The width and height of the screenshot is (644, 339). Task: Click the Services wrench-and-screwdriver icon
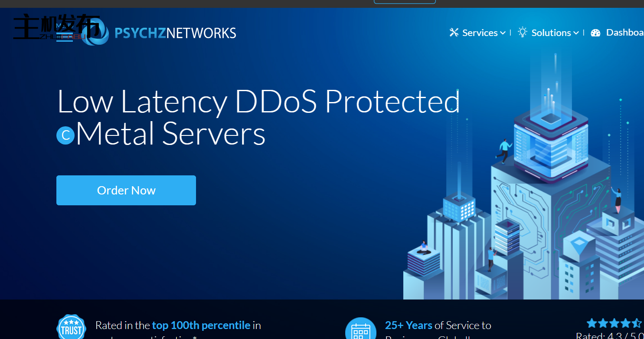pos(454,33)
